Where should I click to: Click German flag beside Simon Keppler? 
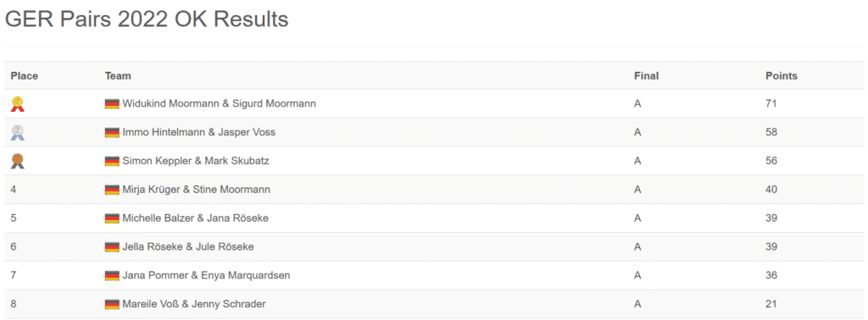tap(112, 162)
